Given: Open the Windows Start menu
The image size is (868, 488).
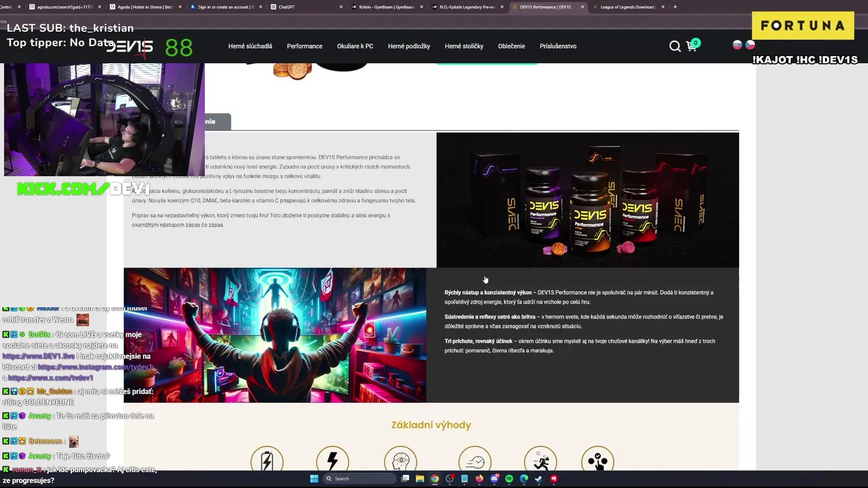Looking at the screenshot, I should pyautogui.click(x=314, y=479).
